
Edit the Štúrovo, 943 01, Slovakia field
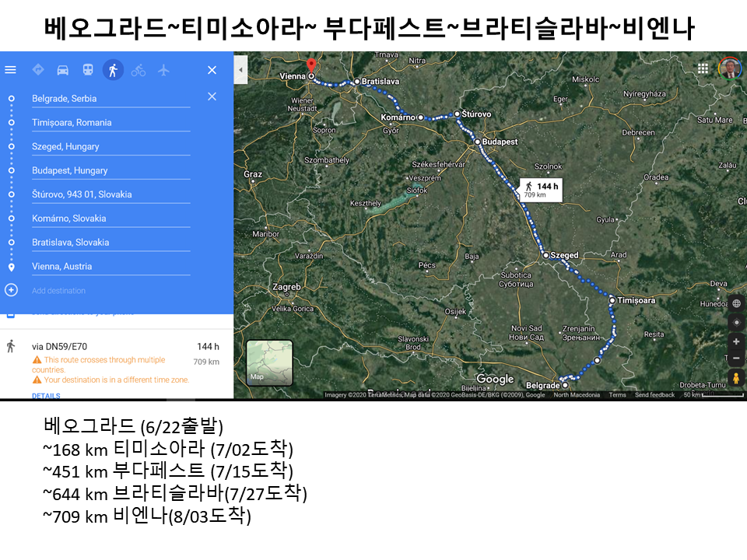click(111, 194)
